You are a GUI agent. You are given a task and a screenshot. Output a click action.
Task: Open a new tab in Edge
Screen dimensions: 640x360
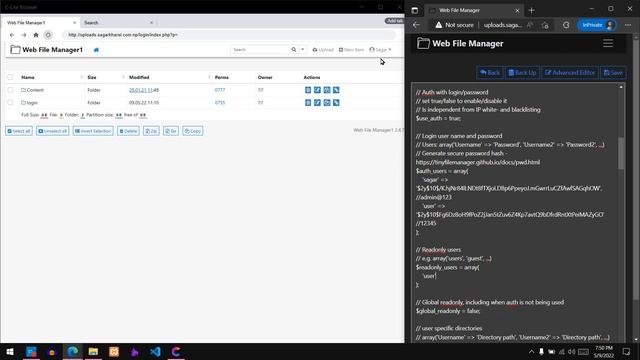click(531, 10)
